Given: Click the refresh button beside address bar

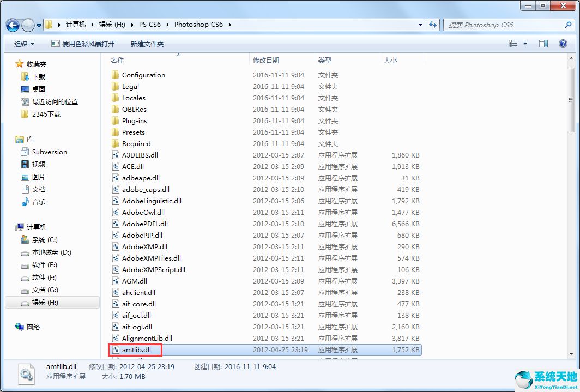Looking at the screenshot, I should 433,25.
